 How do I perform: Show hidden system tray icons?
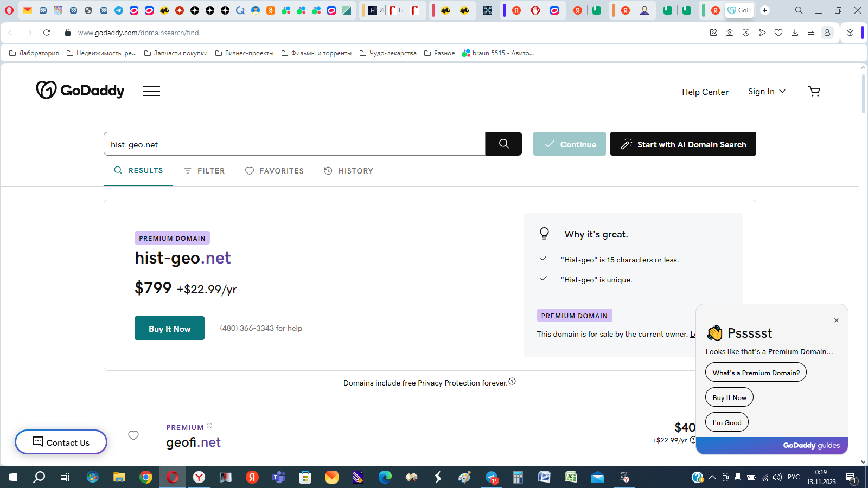(712, 477)
